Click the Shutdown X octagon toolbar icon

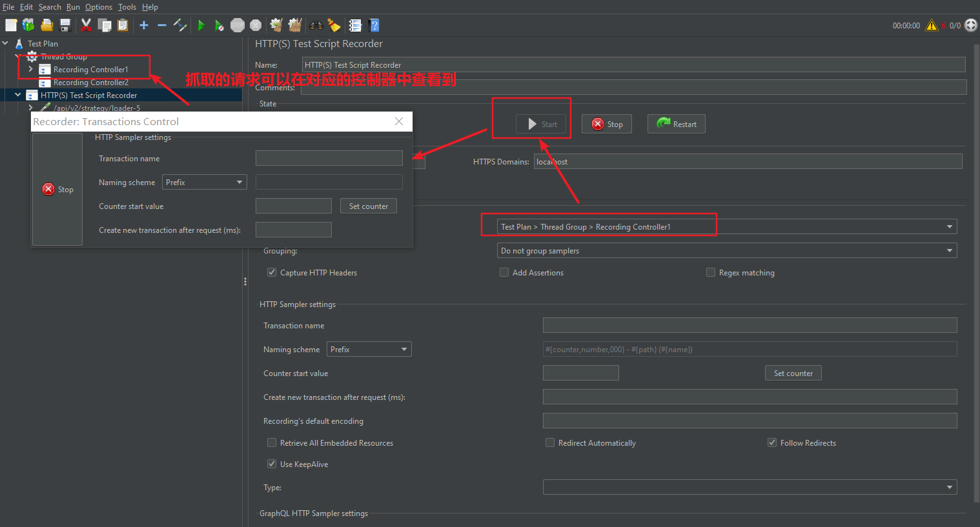point(256,25)
